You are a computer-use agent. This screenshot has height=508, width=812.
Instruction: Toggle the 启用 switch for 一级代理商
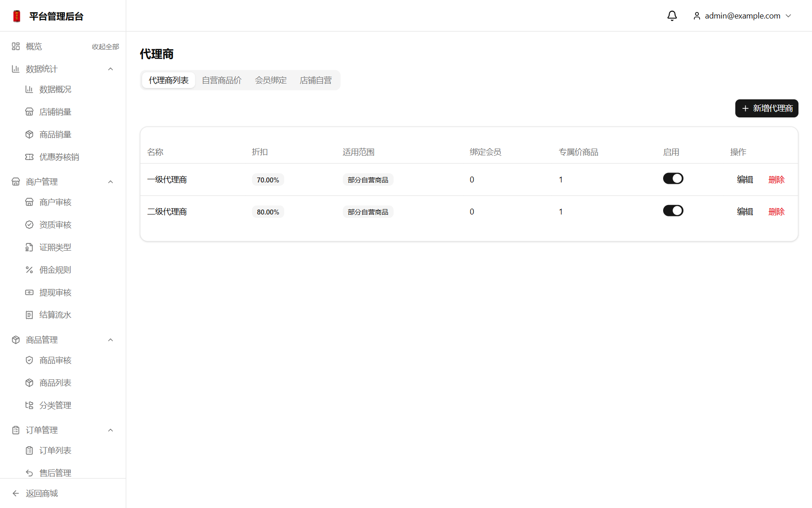click(673, 178)
